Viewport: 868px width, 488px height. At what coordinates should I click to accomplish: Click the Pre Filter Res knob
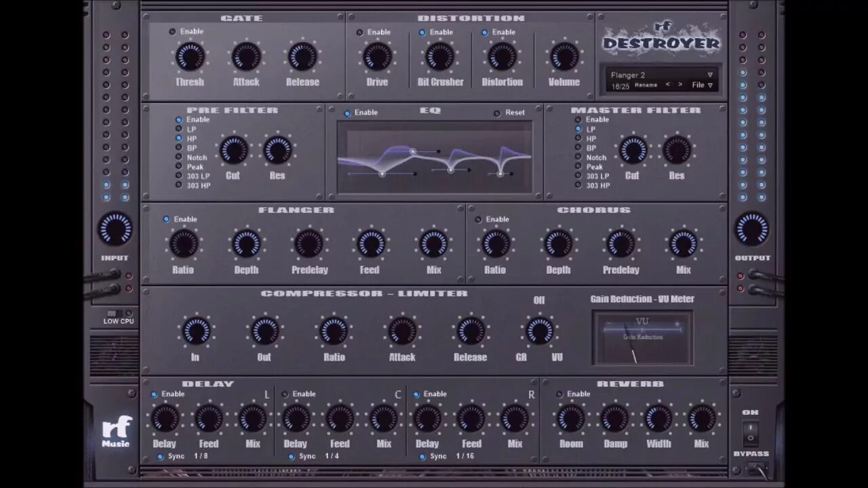point(277,150)
